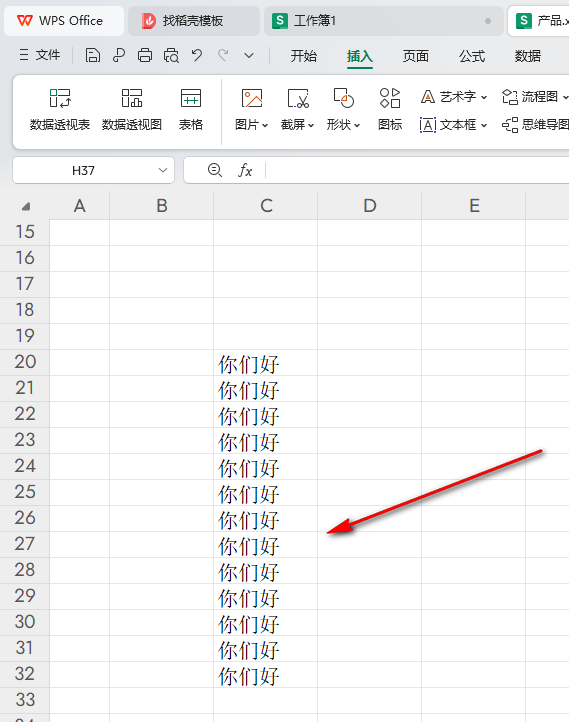Insert a 数据透视表 pivot table
569x722 pixels.
pyautogui.click(x=60, y=111)
